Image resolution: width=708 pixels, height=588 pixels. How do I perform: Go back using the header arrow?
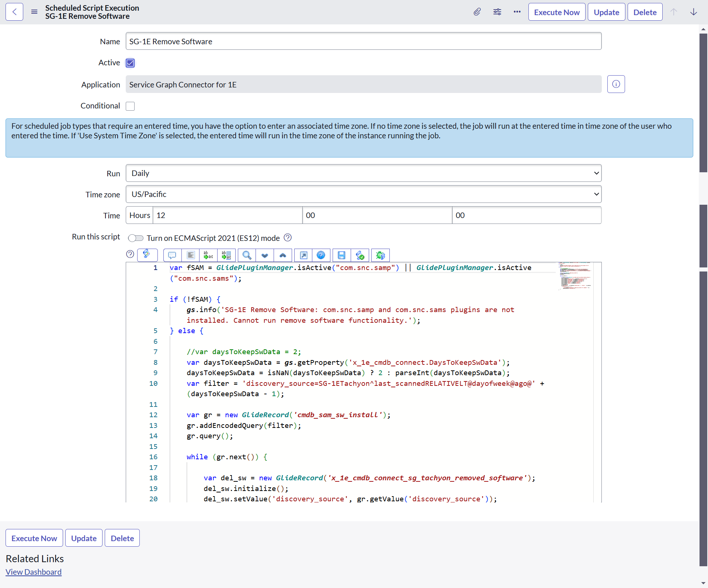tap(14, 12)
